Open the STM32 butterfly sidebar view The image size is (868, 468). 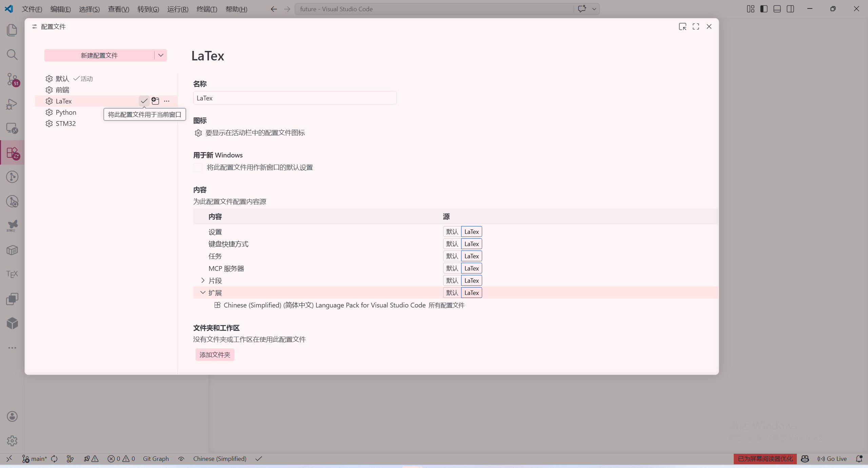coord(12,225)
